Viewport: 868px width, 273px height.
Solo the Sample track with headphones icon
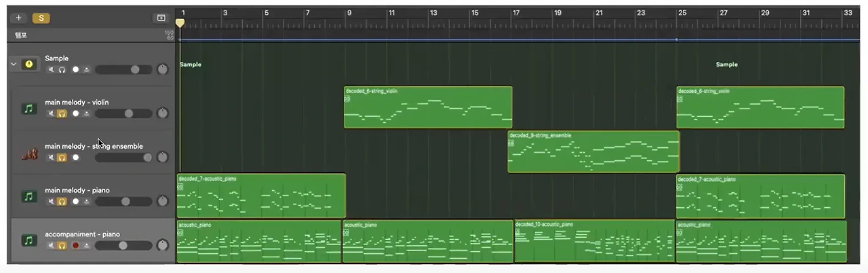click(62, 69)
